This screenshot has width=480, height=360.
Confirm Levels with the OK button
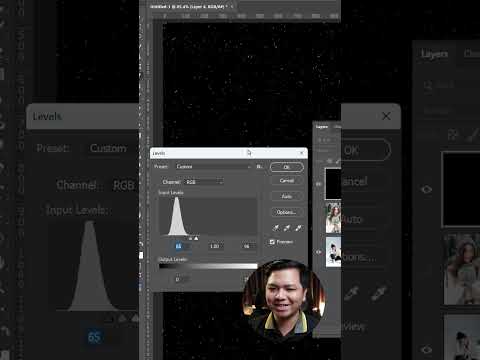click(x=287, y=167)
